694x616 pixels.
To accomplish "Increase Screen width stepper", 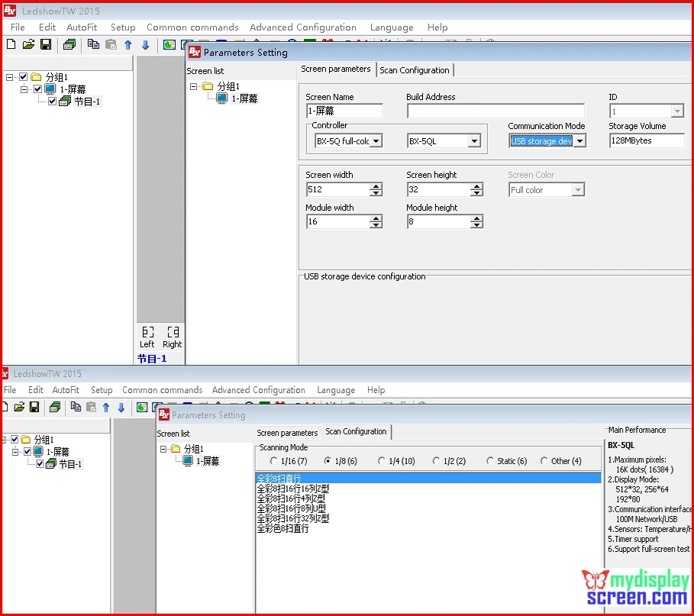I will coord(376,185).
